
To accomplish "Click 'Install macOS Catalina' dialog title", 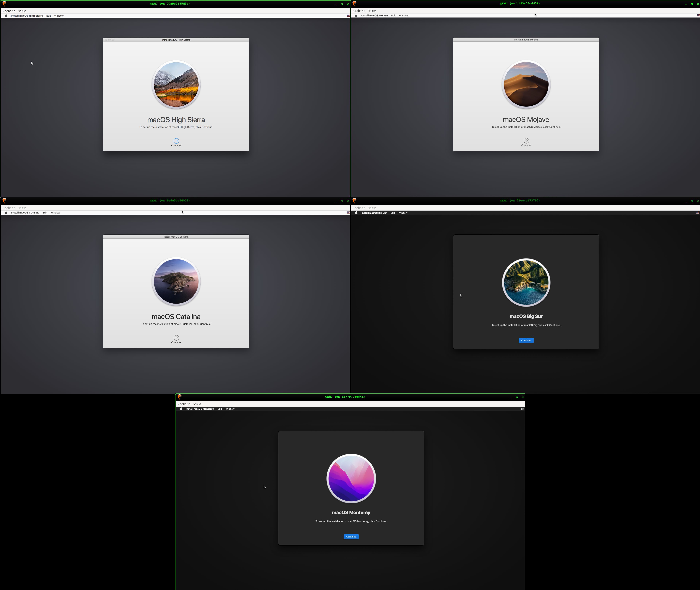I will click(x=176, y=237).
